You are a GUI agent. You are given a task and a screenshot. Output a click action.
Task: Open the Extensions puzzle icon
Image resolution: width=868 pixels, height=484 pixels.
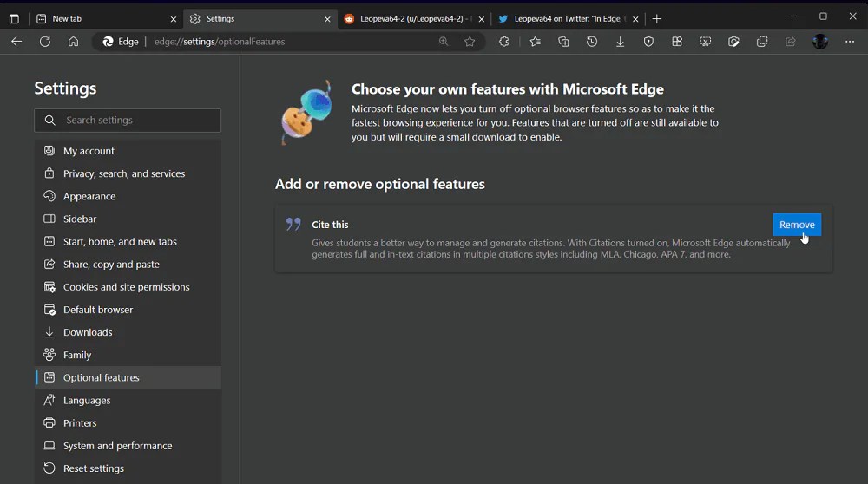[503, 42]
